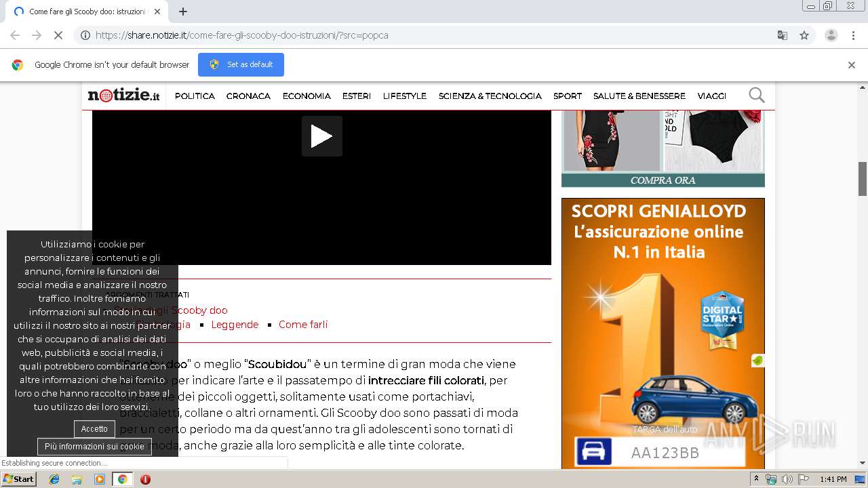Viewport: 868px width, 488px height.
Task: Open Windows Explorer folder from taskbar
Action: (77, 479)
